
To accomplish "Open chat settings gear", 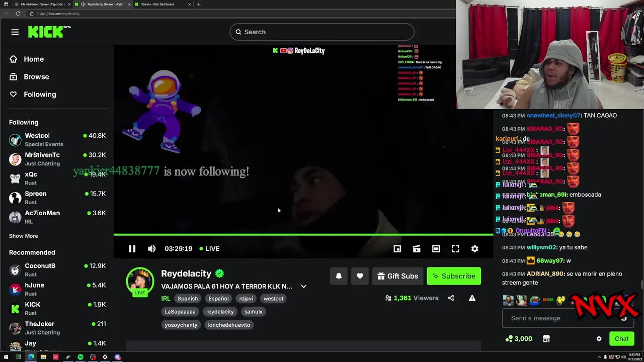I will coord(599,339).
